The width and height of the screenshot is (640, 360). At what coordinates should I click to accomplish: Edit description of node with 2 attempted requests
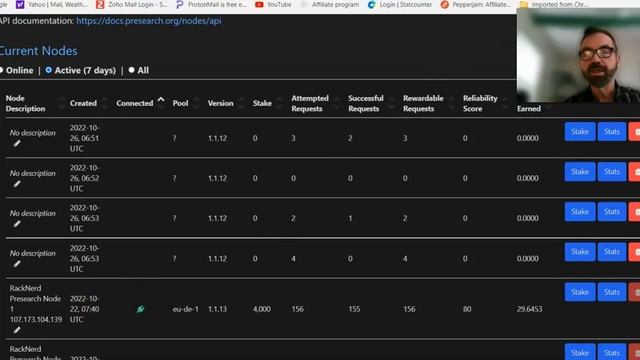[17, 224]
